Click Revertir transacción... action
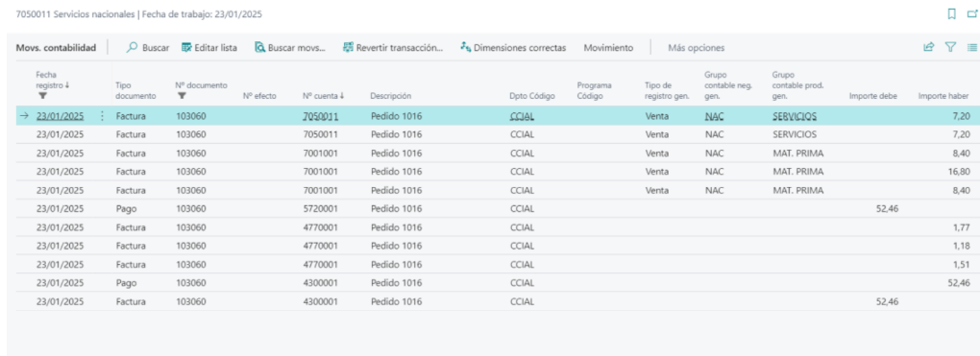Image resolution: width=980 pixels, height=356 pixels. pos(393,47)
